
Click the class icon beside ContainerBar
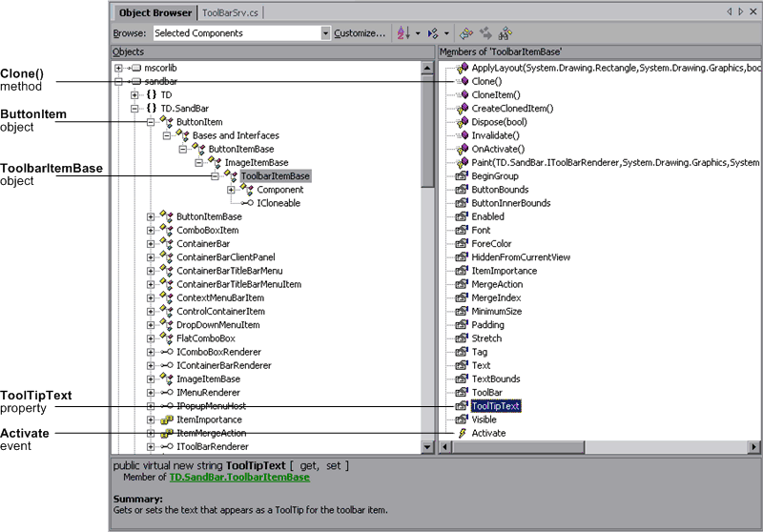[166, 243]
